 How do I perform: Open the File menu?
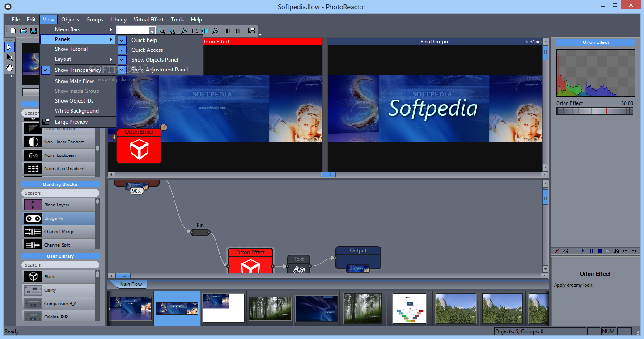click(16, 20)
